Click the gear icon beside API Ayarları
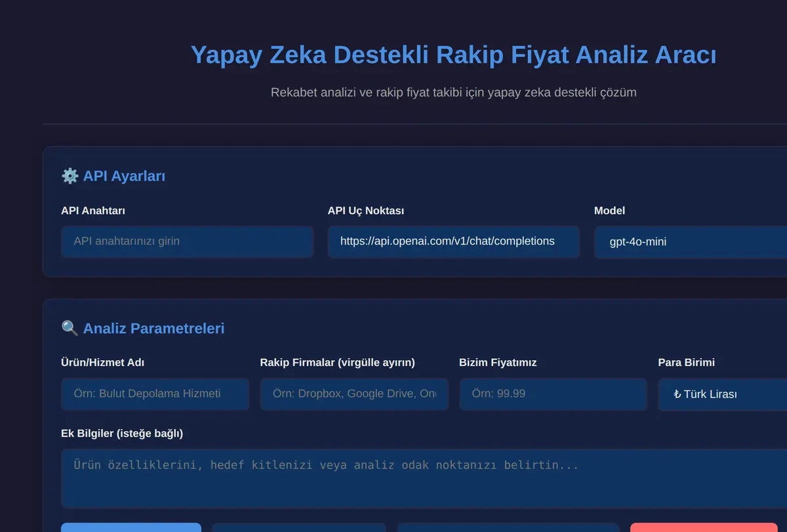Image resolution: width=787 pixels, height=532 pixels. 70,176
